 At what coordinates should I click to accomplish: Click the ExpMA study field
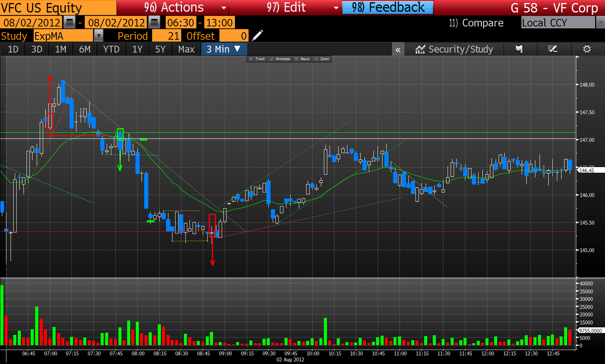pos(63,36)
